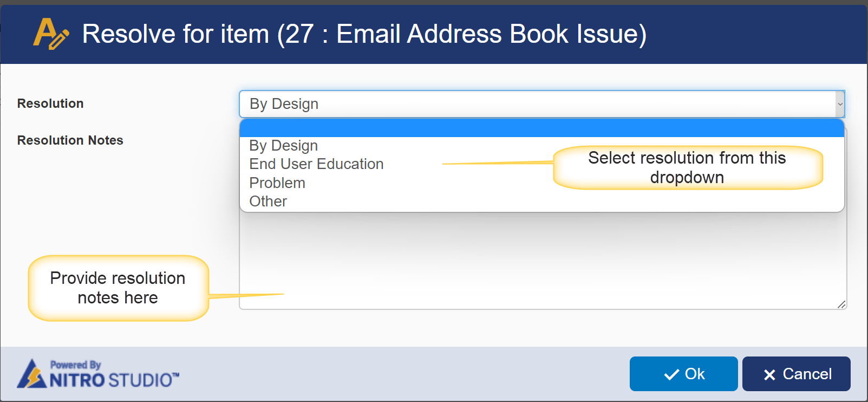The height and width of the screenshot is (402, 868).
Task: Open the Resolution combo box showing By Design
Action: [536, 104]
